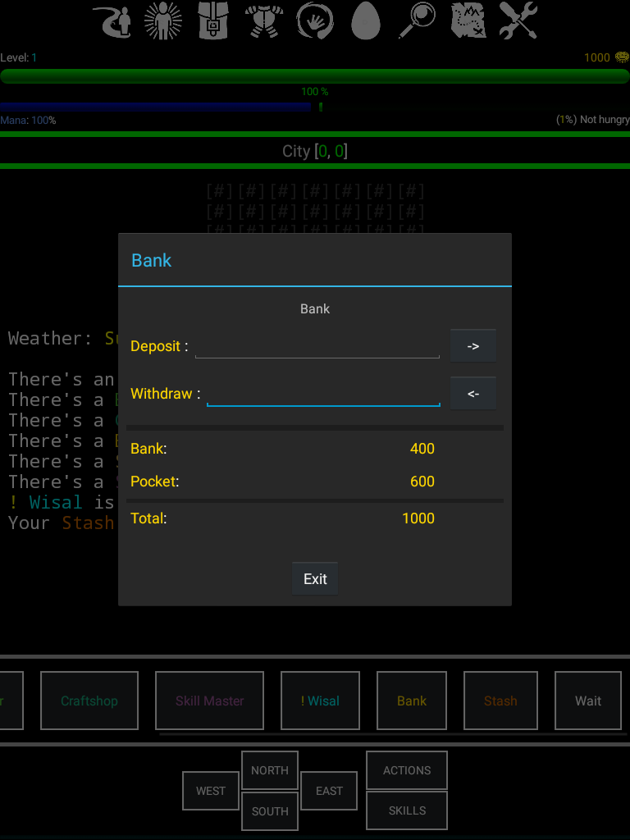Image resolution: width=630 pixels, height=840 pixels.
Task: Click the Not hungry status text
Action: (x=592, y=120)
